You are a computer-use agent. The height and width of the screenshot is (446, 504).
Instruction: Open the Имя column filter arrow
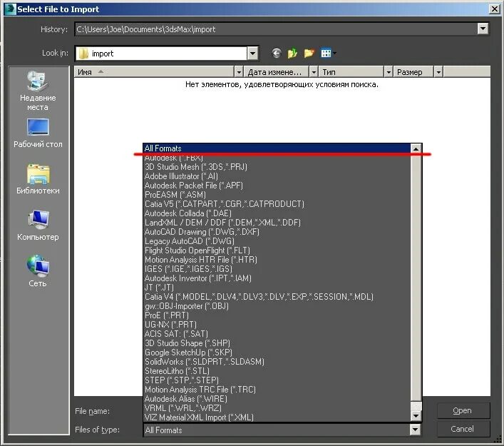pos(239,72)
